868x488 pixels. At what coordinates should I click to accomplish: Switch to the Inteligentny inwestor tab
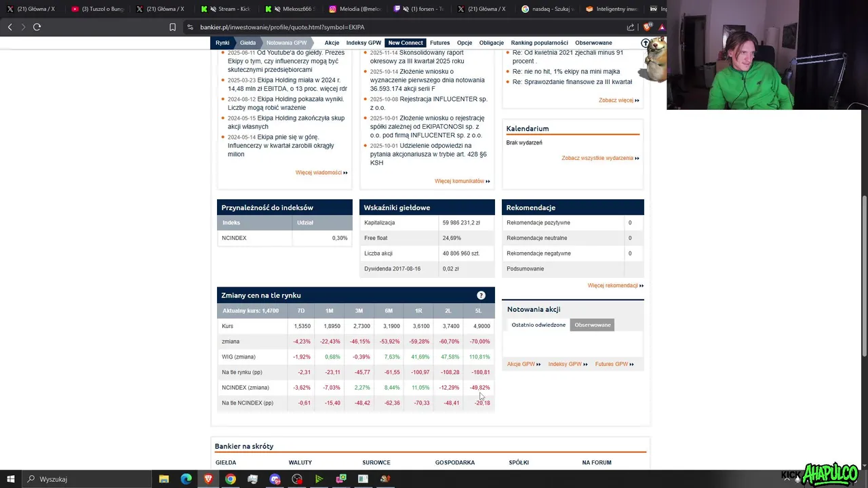(x=612, y=9)
